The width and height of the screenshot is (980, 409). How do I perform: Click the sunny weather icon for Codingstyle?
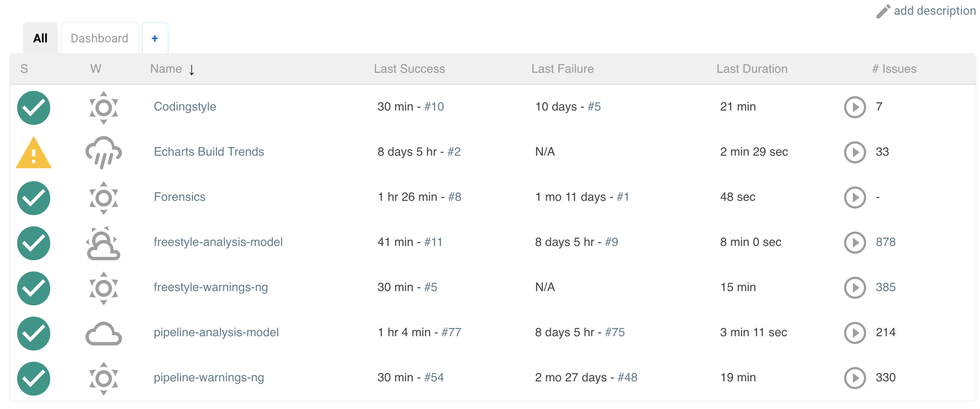[104, 108]
